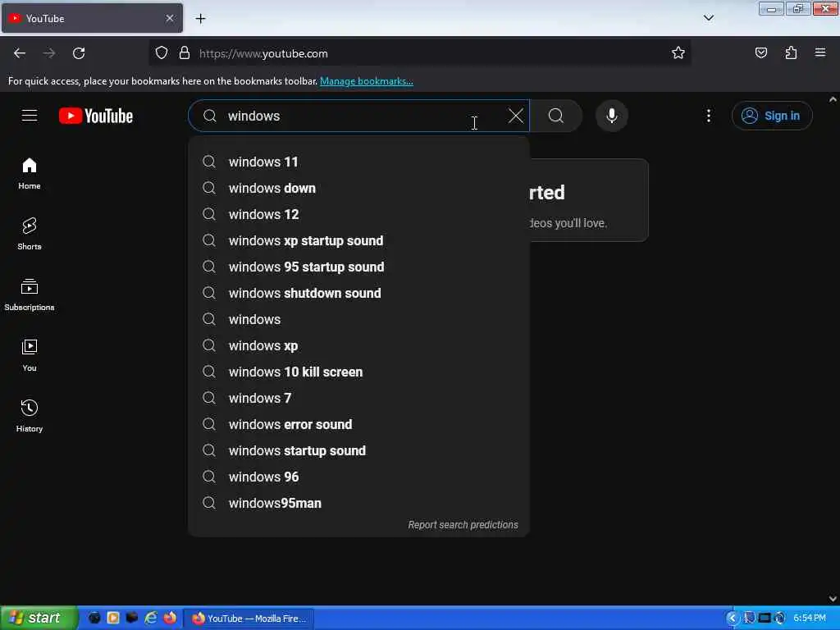Click the Pocket save icon

tap(760, 53)
